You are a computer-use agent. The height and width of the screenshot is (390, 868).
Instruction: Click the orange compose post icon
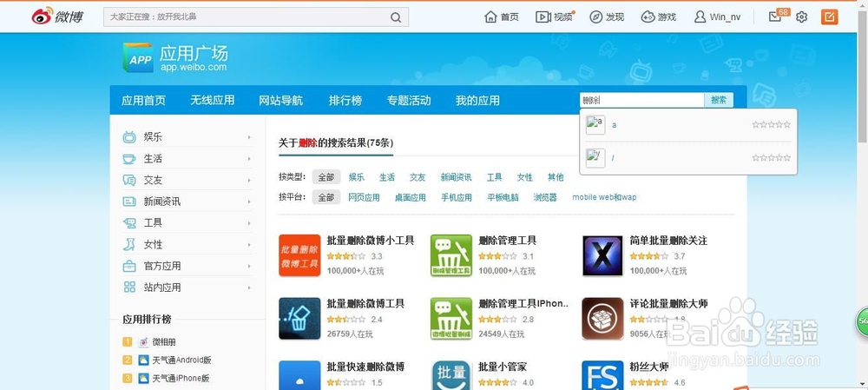click(829, 17)
